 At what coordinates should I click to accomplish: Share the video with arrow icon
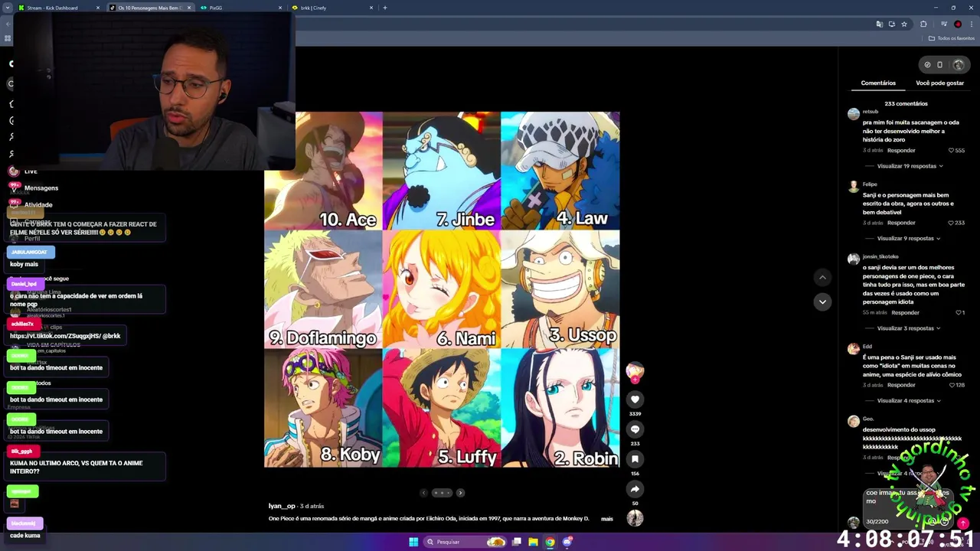635,489
